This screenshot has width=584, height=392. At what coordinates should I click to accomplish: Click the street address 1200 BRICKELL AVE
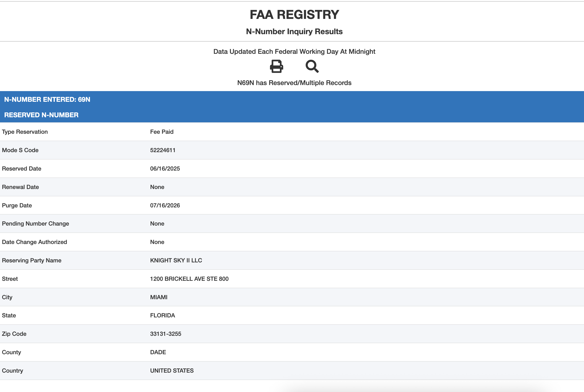click(x=189, y=279)
